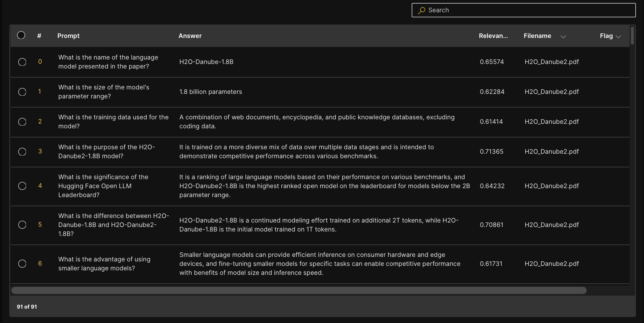Open row 0 filename H2O_Danube2.pdf
This screenshot has width=644, height=323.
pos(552,62)
